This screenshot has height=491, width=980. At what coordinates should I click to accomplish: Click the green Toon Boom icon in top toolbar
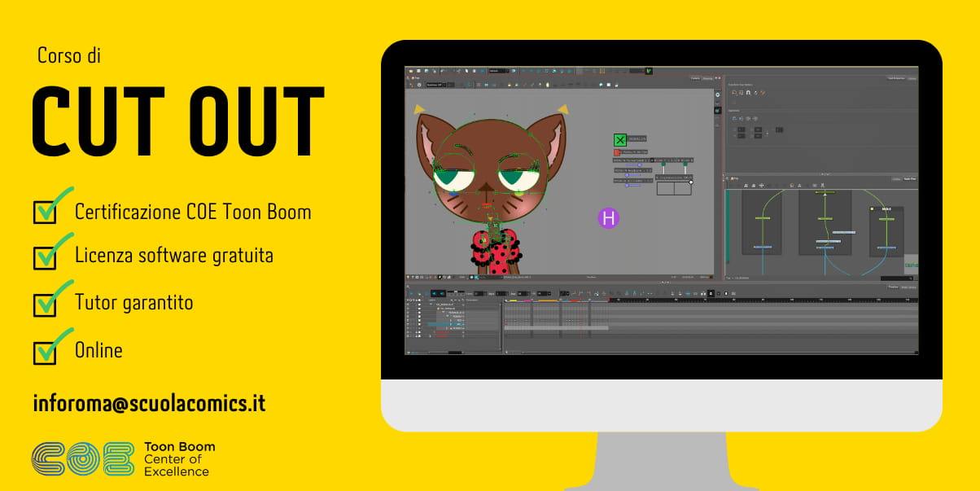(649, 71)
